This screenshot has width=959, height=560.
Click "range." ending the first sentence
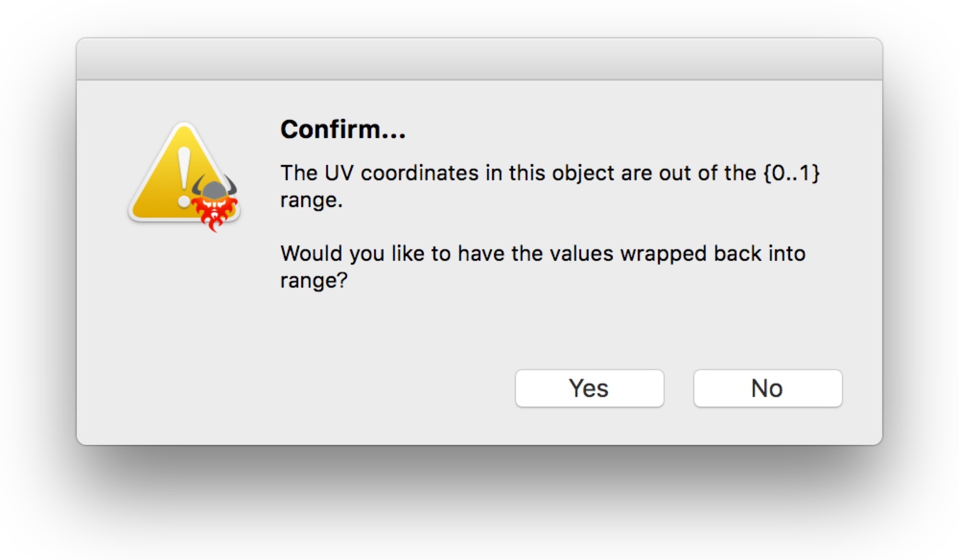pos(311,200)
